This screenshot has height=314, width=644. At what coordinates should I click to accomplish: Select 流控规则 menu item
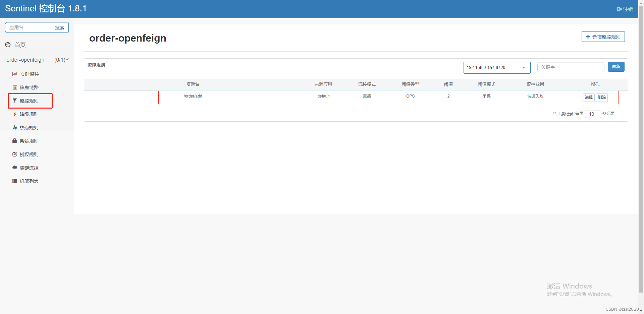click(x=29, y=101)
